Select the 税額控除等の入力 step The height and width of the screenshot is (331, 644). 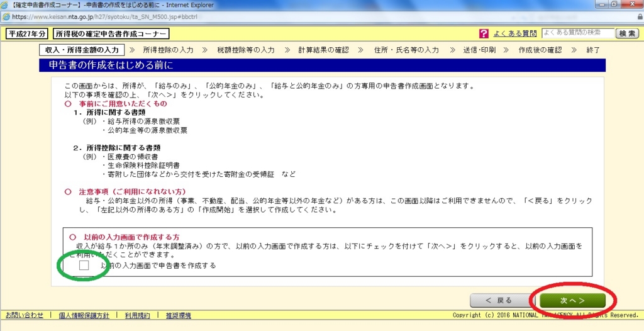pos(246,50)
